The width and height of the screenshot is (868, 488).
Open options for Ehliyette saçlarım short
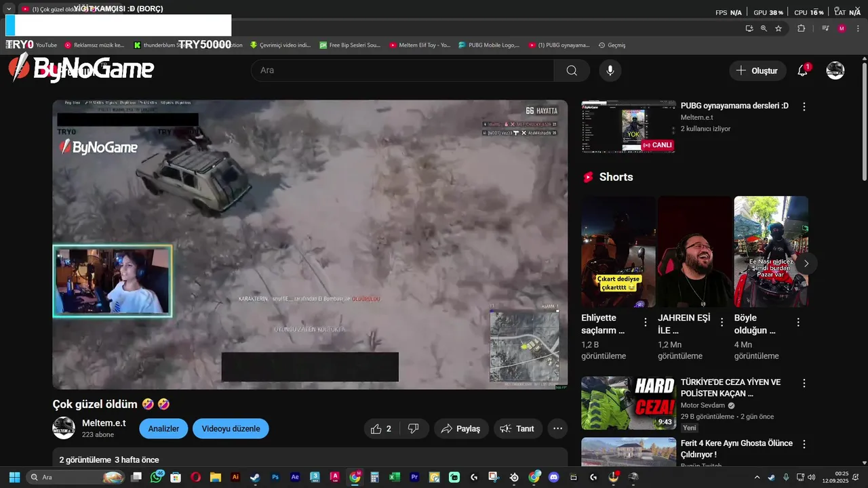coord(646,323)
